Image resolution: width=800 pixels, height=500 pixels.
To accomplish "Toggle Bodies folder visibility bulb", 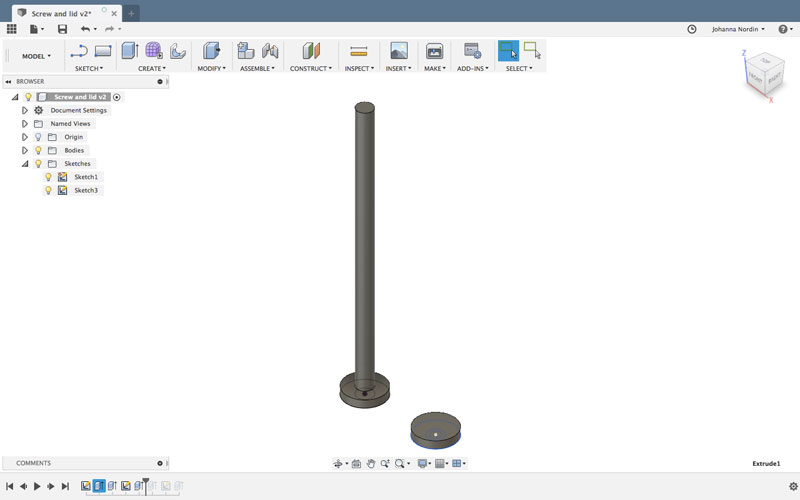I will (38, 150).
